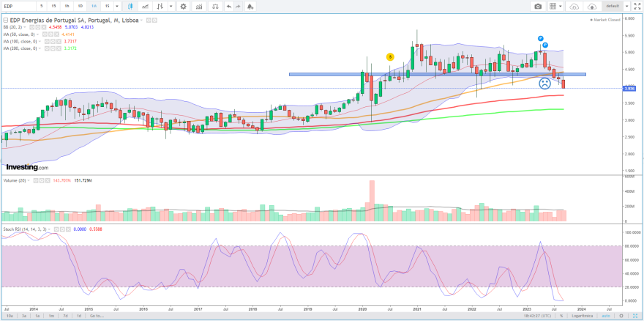Remove the Stoch RSI indicator
Image resolution: width=644 pixels, height=321 pixels.
click(x=68, y=229)
